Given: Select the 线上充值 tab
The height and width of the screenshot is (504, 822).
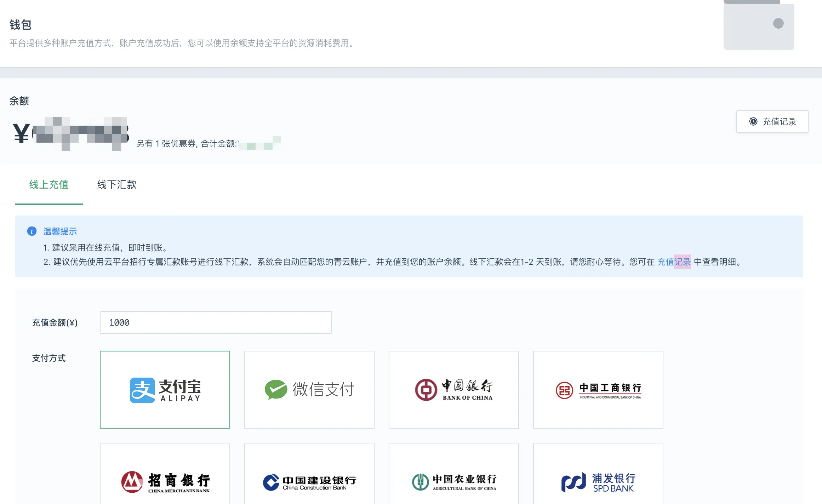Looking at the screenshot, I should tap(49, 184).
